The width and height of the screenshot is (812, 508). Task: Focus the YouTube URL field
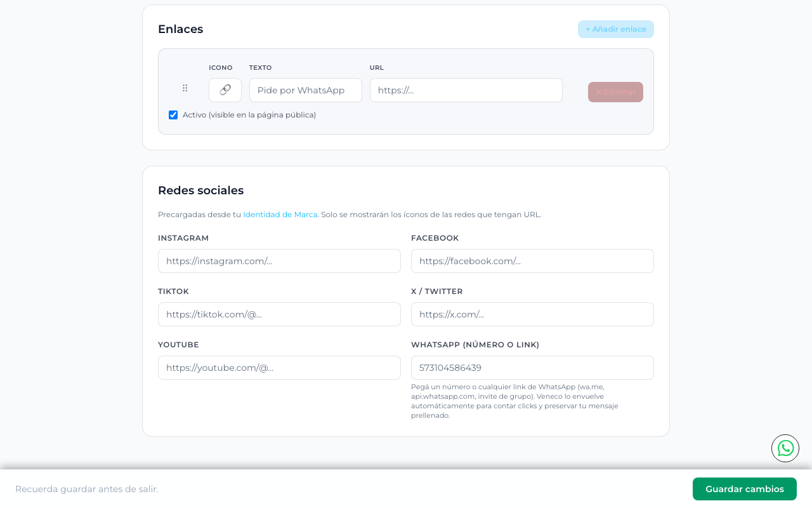279,368
